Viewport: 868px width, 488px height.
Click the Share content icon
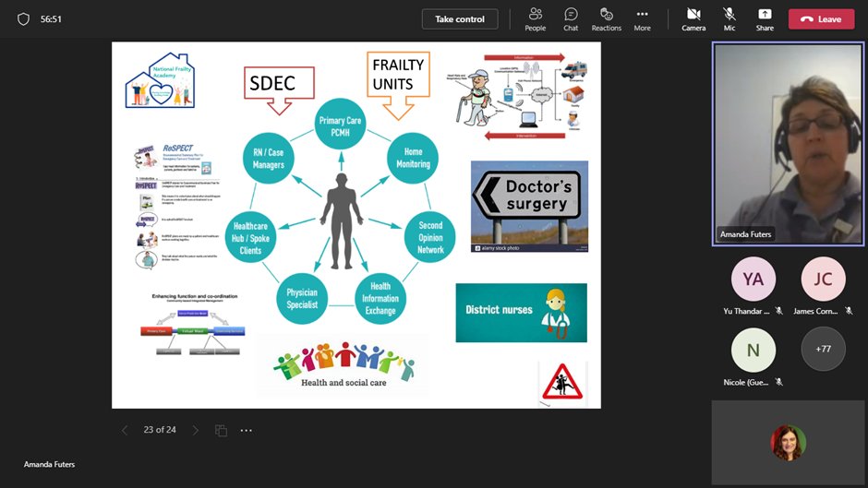coord(765,19)
